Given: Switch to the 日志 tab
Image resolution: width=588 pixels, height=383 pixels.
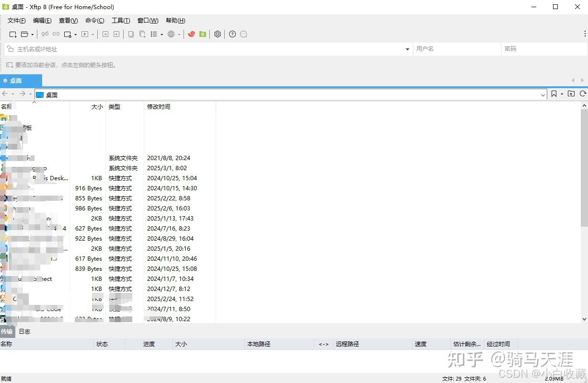Looking at the screenshot, I should [24, 331].
